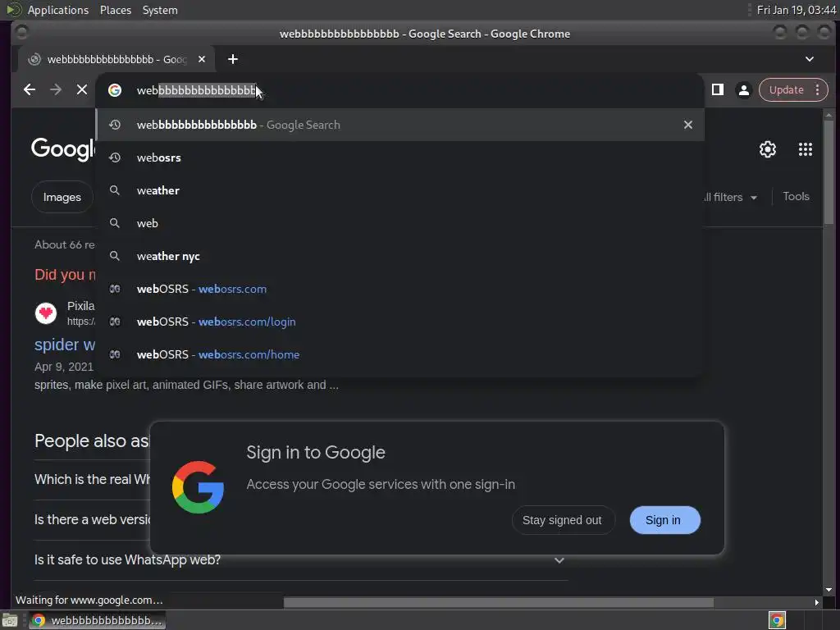
Task: Choose the weather nyc suggestion
Action: pyautogui.click(x=399, y=256)
